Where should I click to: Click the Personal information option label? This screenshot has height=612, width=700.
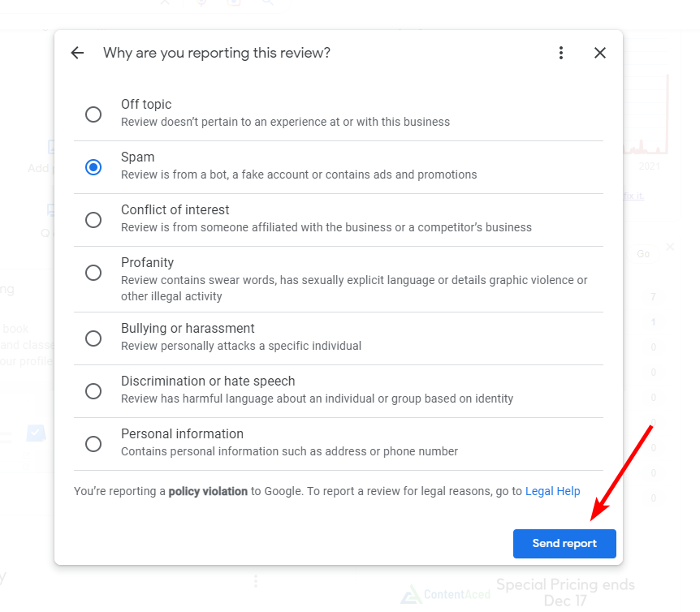tap(182, 433)
